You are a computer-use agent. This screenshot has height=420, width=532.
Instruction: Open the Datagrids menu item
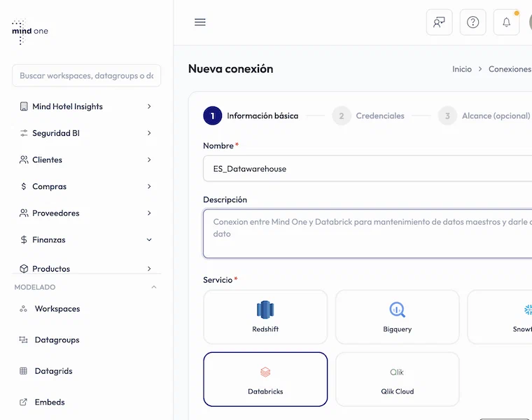pyautogui.click(x=54, y=371)
